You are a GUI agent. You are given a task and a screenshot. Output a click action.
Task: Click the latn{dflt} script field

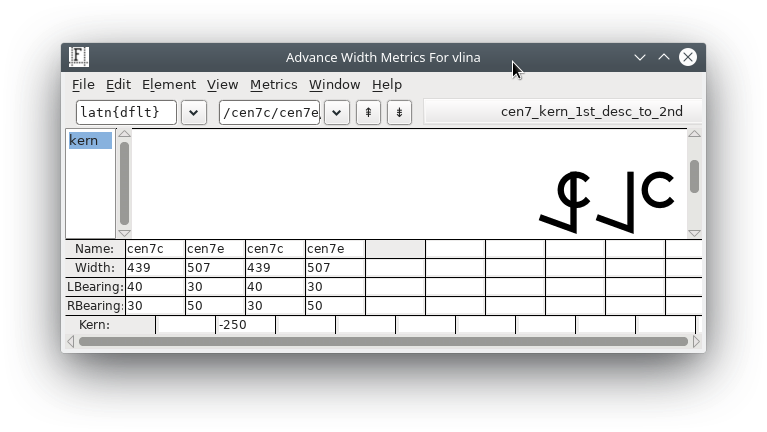coord(126,113)
